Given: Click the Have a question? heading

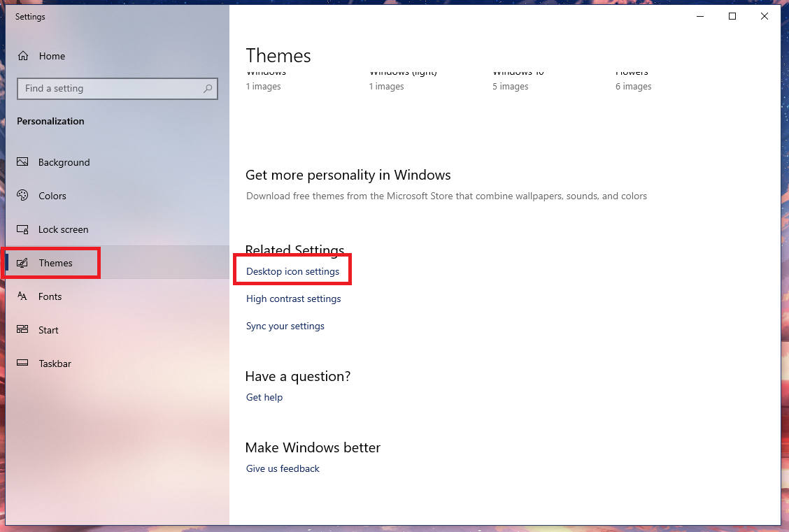Looking at the screenshot, I should coord(297,376).
